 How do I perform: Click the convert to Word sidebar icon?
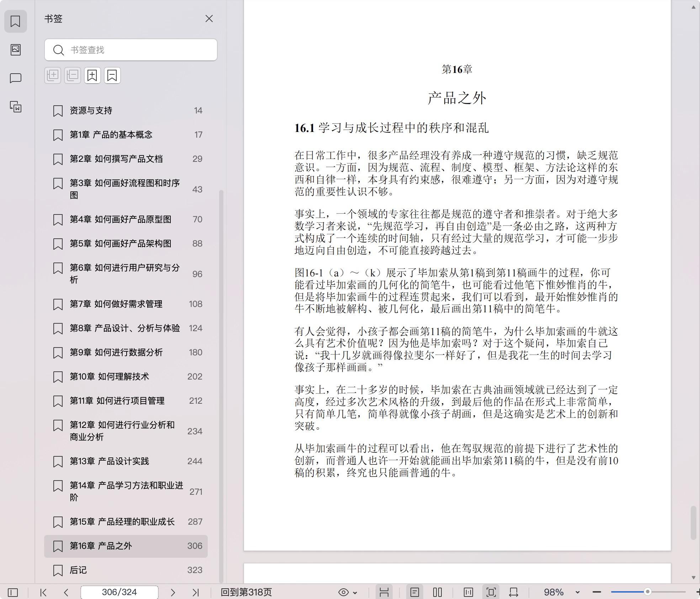pos(15,106)
